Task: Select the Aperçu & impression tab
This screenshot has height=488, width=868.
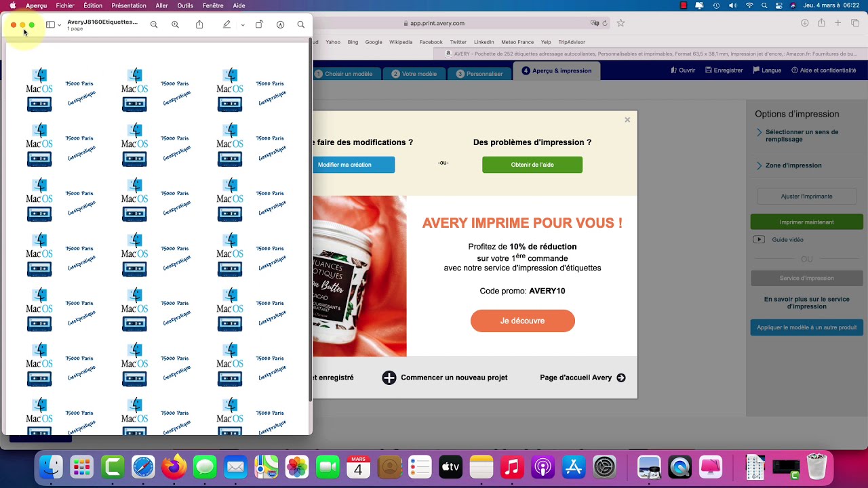Action: click(x=557, y=70)
